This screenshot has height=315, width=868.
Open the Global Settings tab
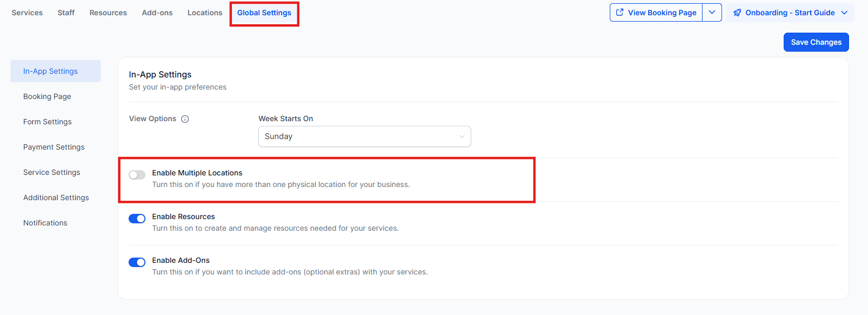coord(264,13)
